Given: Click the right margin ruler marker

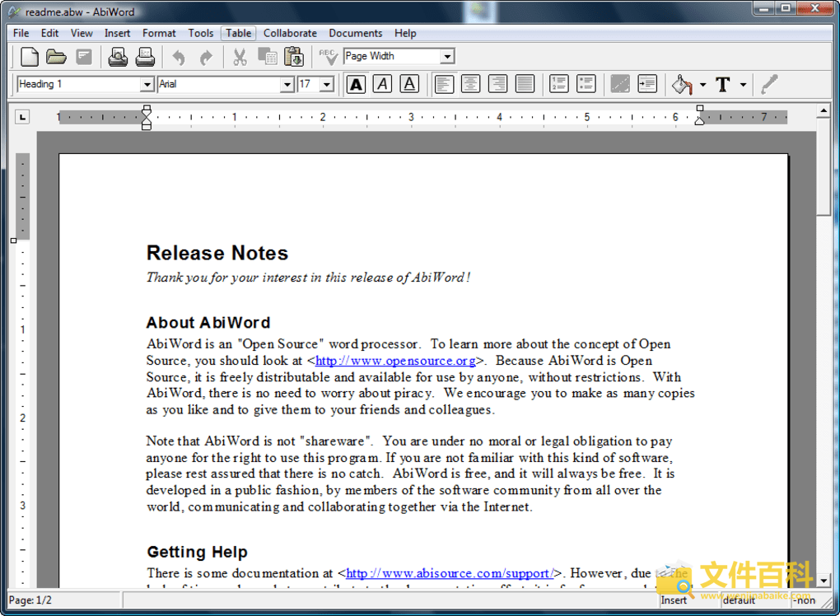Looking at the screenshot, I should [700, 115].
